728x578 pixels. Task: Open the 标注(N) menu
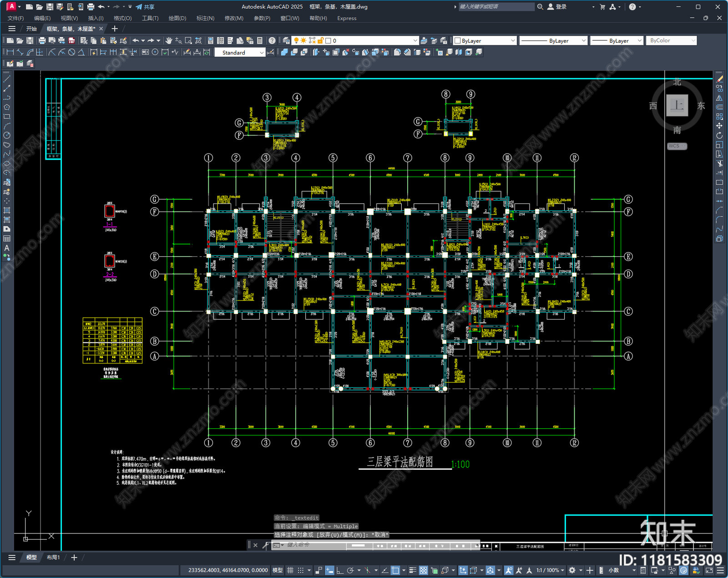[205, 18]
